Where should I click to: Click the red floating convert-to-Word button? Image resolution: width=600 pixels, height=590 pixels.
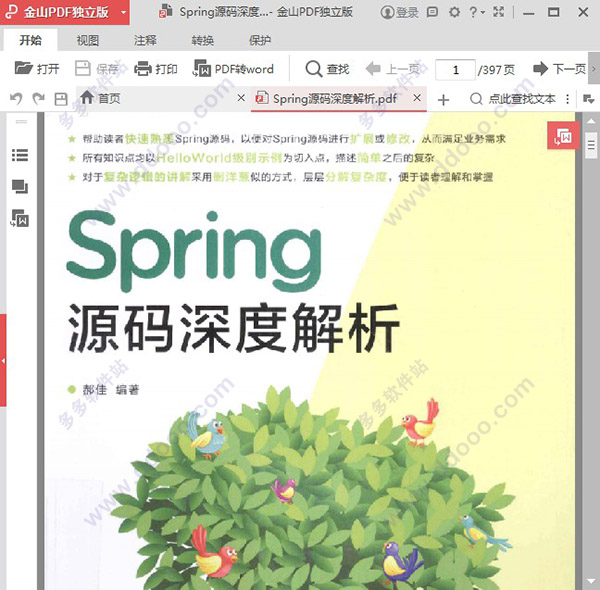[x=561, y=136]
